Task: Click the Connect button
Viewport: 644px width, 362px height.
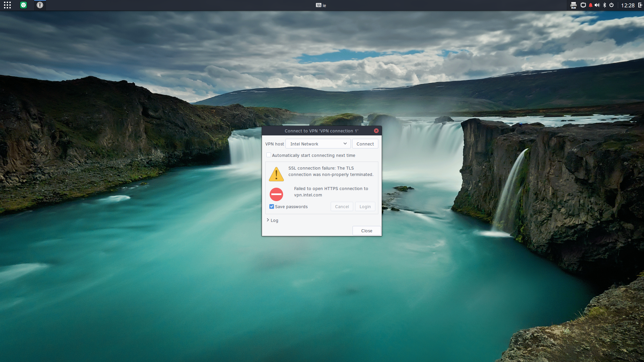Action: coord(365,144)
